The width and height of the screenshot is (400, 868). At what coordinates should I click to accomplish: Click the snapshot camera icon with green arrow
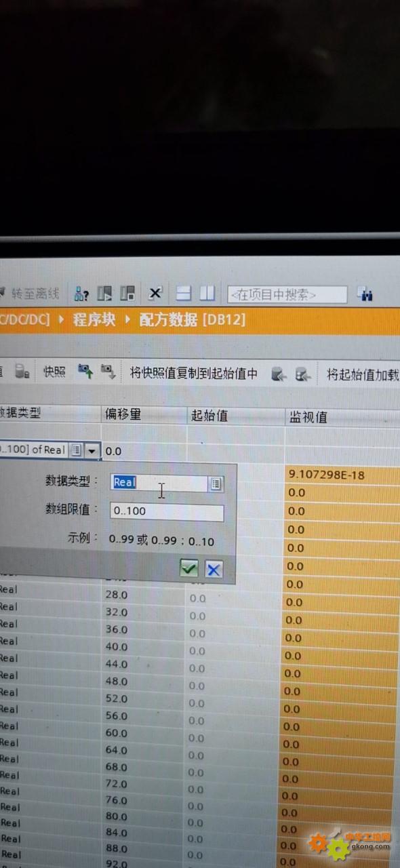[85, 372]
